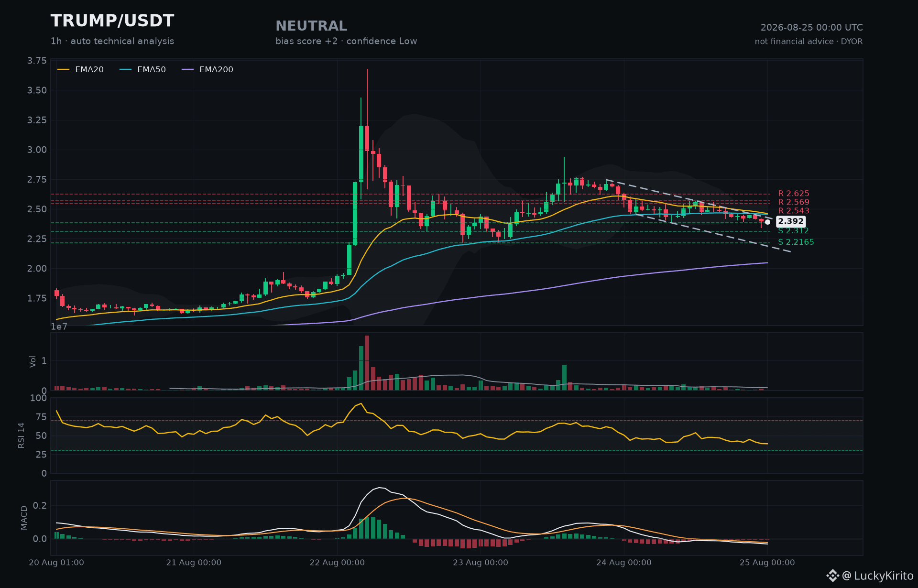Click the '25 Aug 00:00' time axis label

767,563
